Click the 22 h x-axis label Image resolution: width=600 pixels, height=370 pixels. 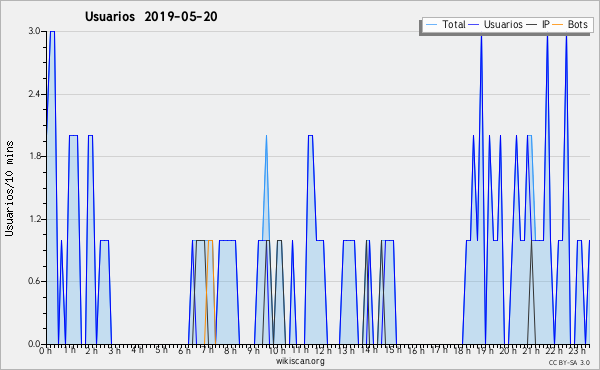click(x=554, y=350)
